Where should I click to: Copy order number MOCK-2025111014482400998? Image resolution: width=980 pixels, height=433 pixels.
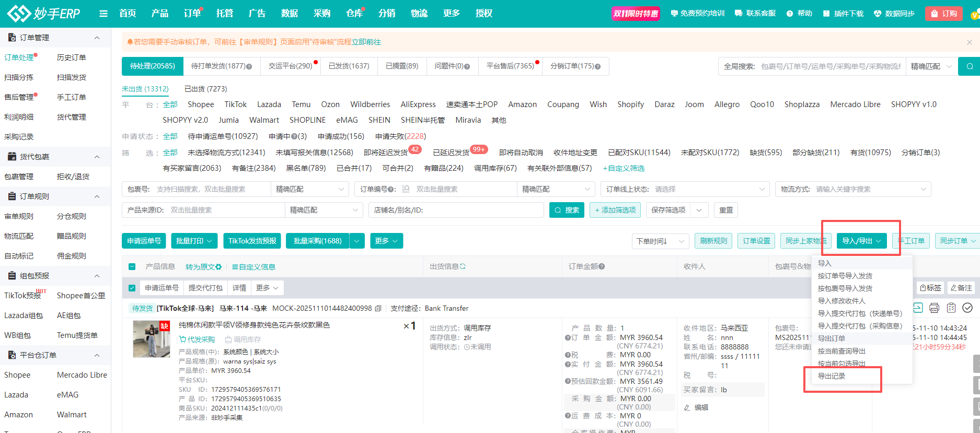point(378,308)
